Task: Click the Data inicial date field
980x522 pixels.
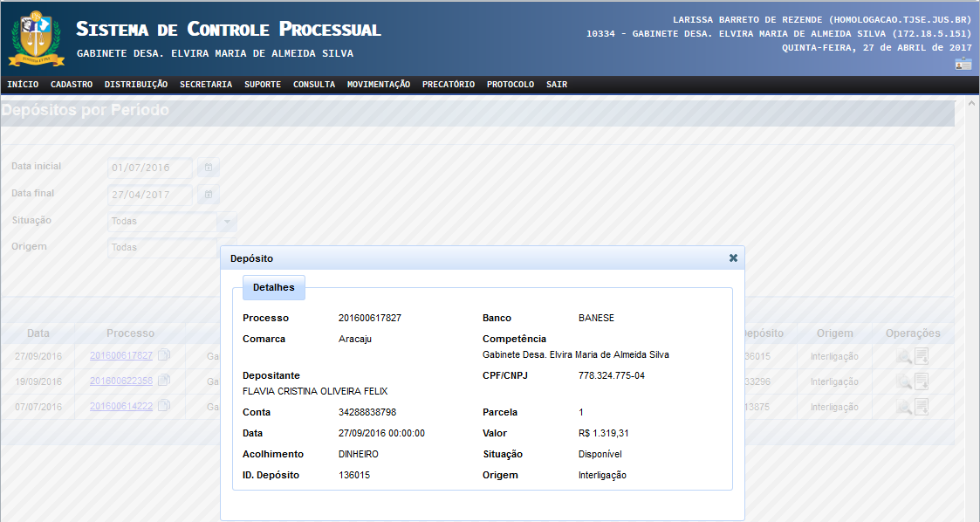Action: pos(150,168)
